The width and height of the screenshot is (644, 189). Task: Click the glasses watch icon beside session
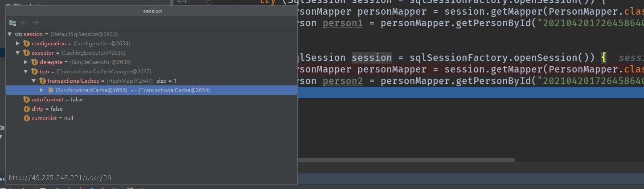tap(19, 34)
